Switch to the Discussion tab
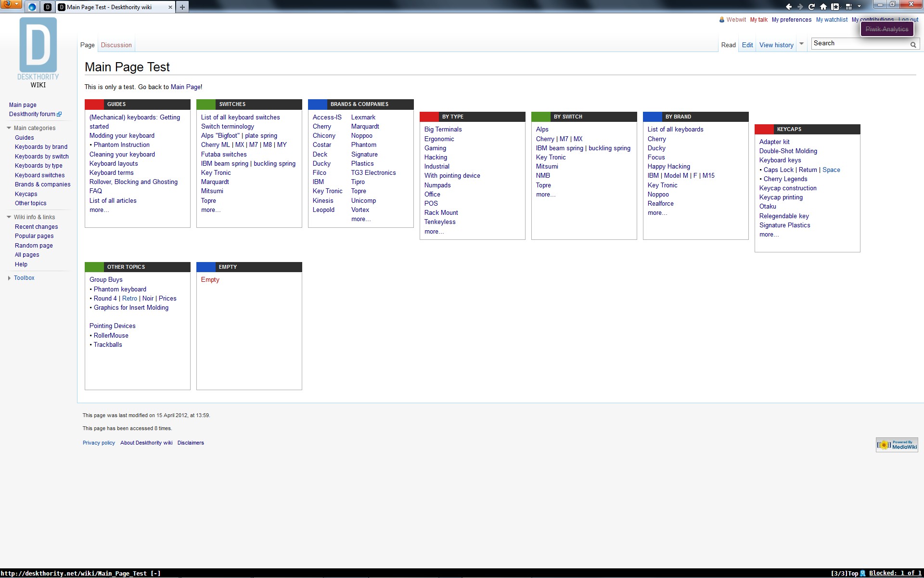 [116, 45]
